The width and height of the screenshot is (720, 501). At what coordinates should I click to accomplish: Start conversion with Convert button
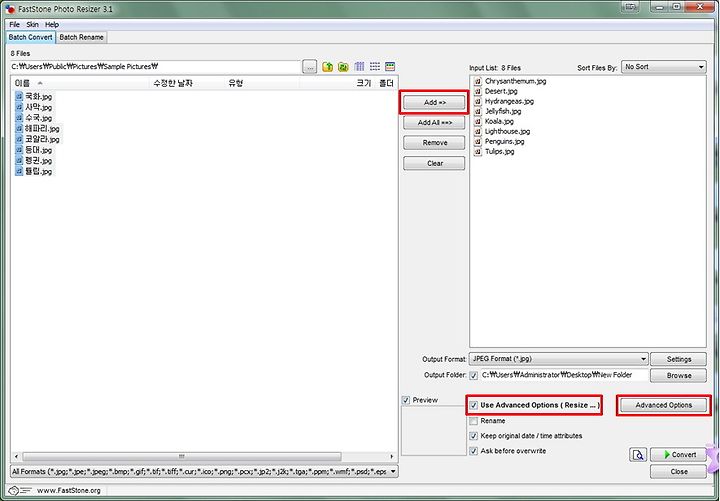(678, 455)
